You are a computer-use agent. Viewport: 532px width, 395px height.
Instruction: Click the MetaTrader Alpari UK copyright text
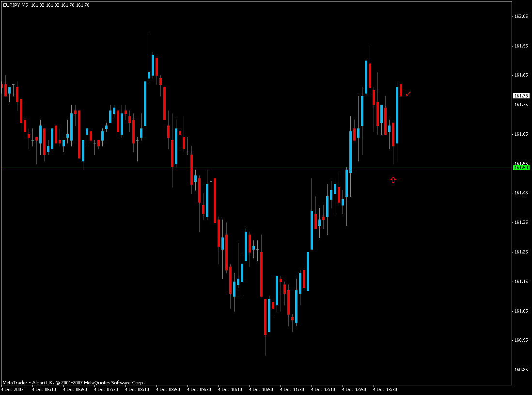[74, 383]
